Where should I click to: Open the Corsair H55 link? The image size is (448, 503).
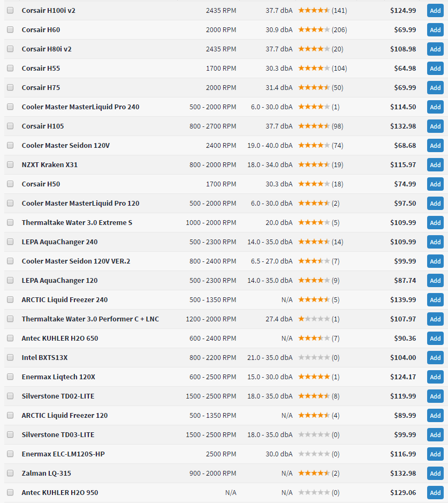(41, 68)
